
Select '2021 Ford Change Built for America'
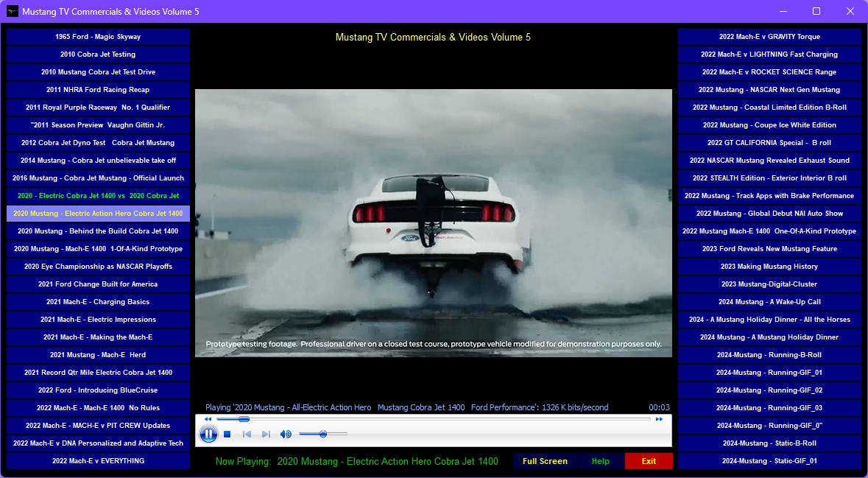[98, 284]
